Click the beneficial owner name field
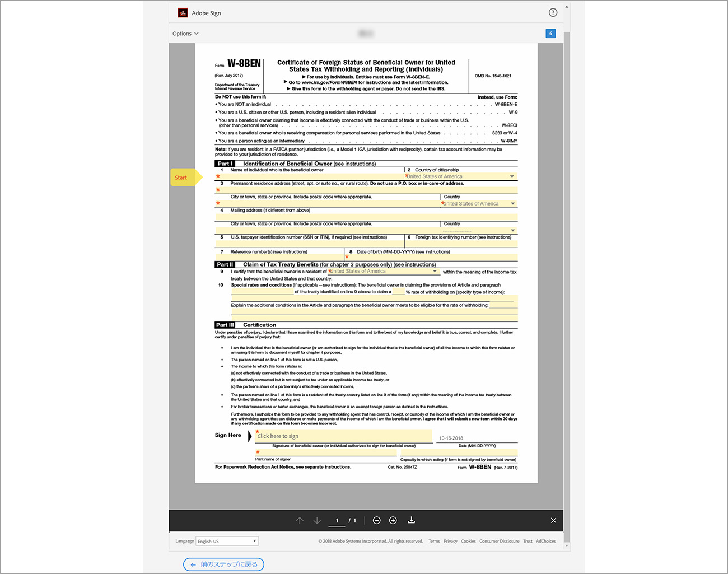Viewport: 728px width, 574px height. [310, 176]
